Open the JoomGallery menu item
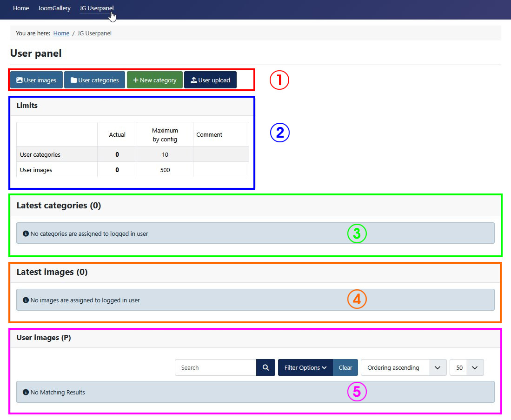Image resolution: width=511 pixels, height=420 pixels. [x=54, y=8]
